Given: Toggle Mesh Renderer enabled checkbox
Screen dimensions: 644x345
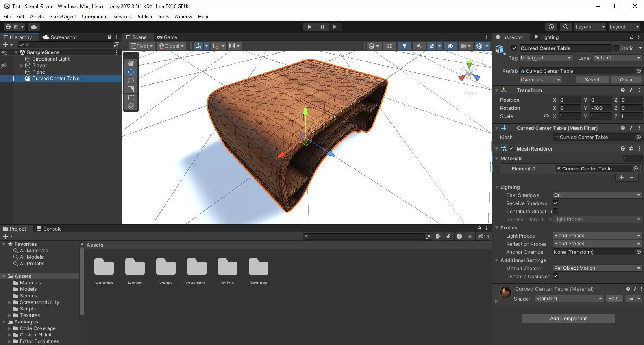Looking at the screenshot, I should [511, 149].
